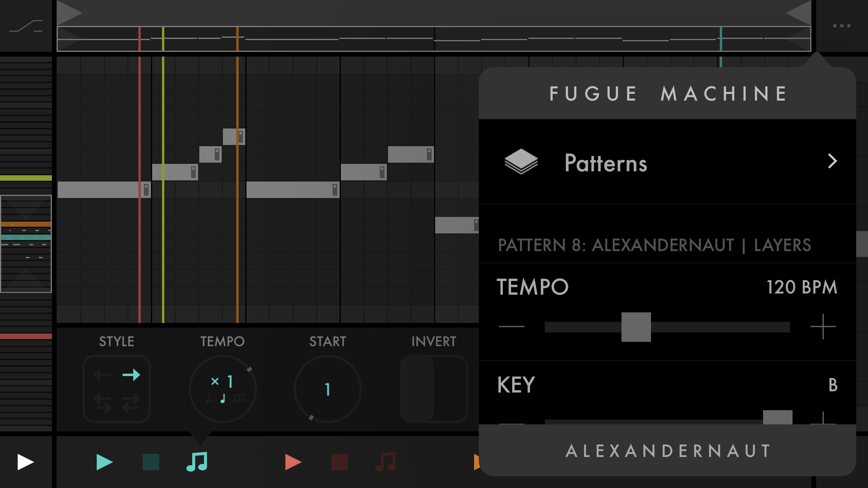Click the START knob showing 1
868x488 pixels.
pyautogui.click(x=327, y=389)
